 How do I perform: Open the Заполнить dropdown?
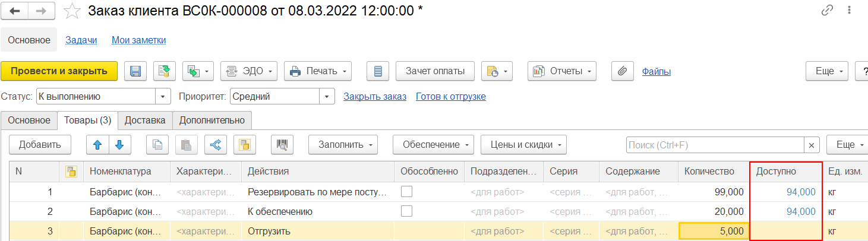pyautogui.click(x=343, y=144)
